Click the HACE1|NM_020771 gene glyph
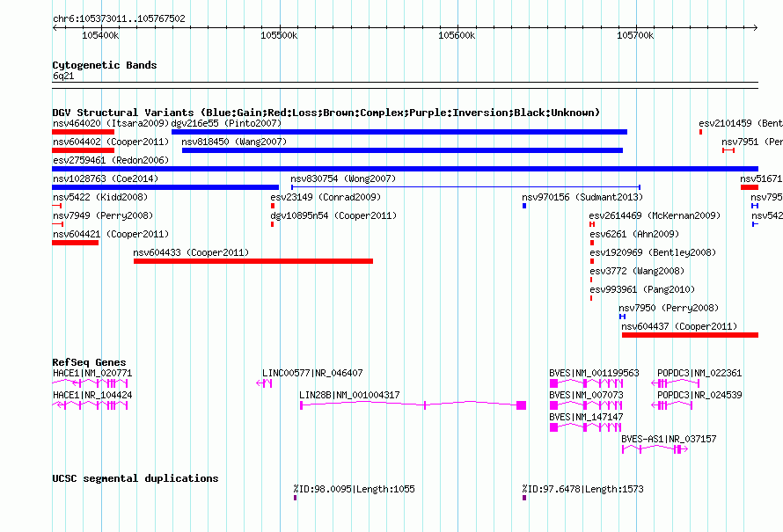The height and width of the screenshot is (532, 783). [90, 383]
